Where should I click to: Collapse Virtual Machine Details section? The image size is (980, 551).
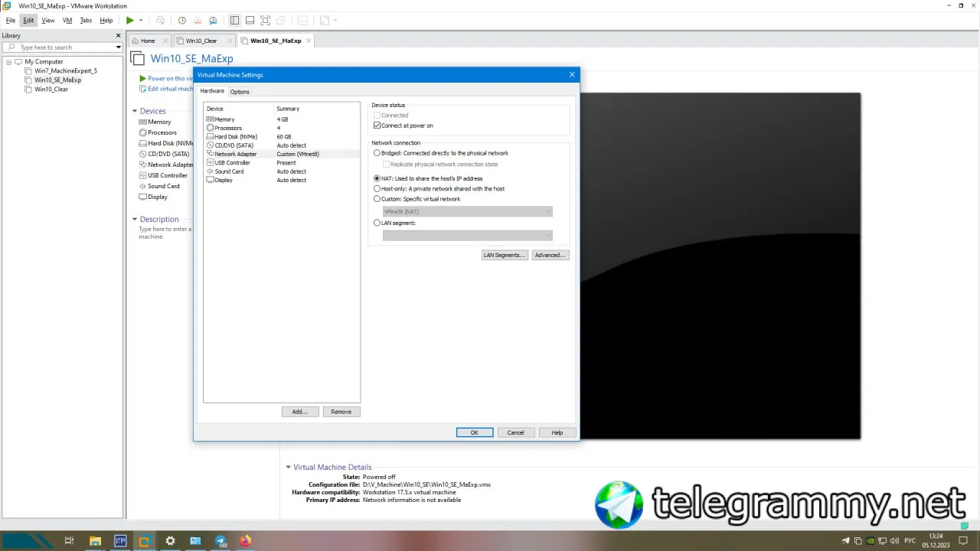pos(288,467)
